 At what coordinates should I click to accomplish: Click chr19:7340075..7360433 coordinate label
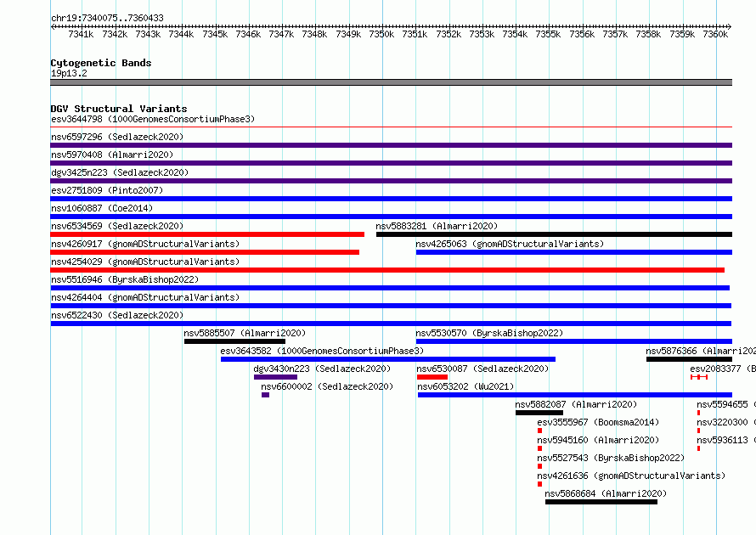[x=107, y=18]
